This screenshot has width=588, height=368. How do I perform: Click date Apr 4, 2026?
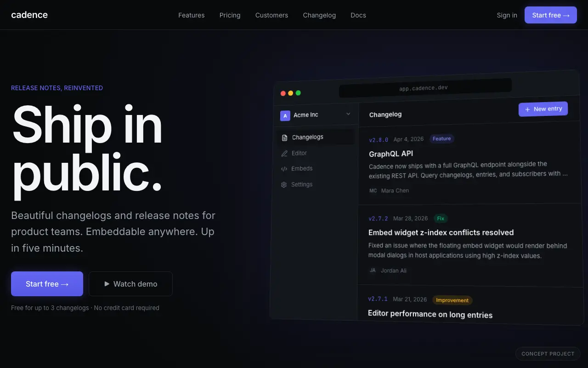point(409,139)
